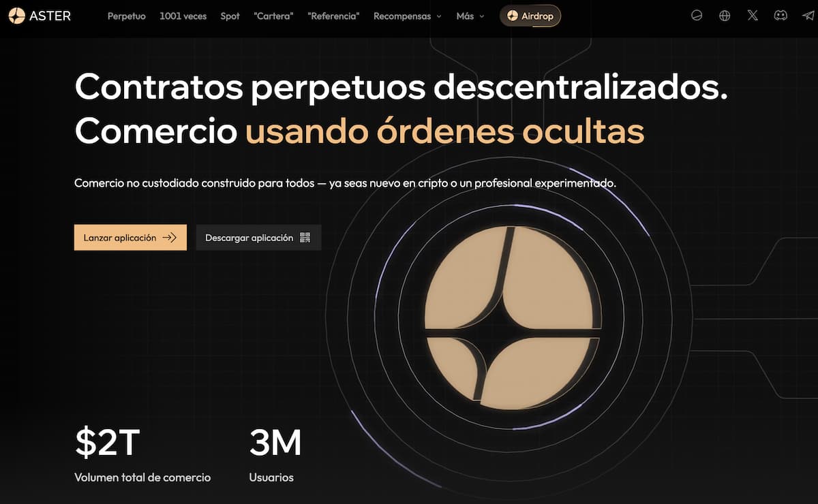Expand the Más dropdown menu
818x504 pixels.
click(x=470, y=16)
